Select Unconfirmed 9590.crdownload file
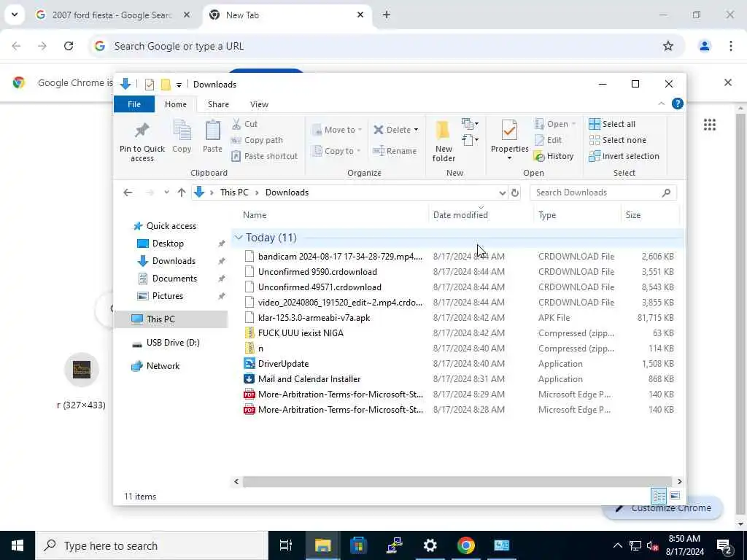This screenshot has height=560, width=747. [x=317, y=272]
